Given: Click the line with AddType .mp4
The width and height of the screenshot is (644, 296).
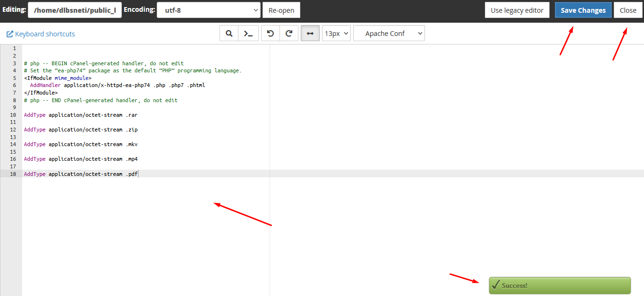Looking at the screenshot, I should coord(81,159).
